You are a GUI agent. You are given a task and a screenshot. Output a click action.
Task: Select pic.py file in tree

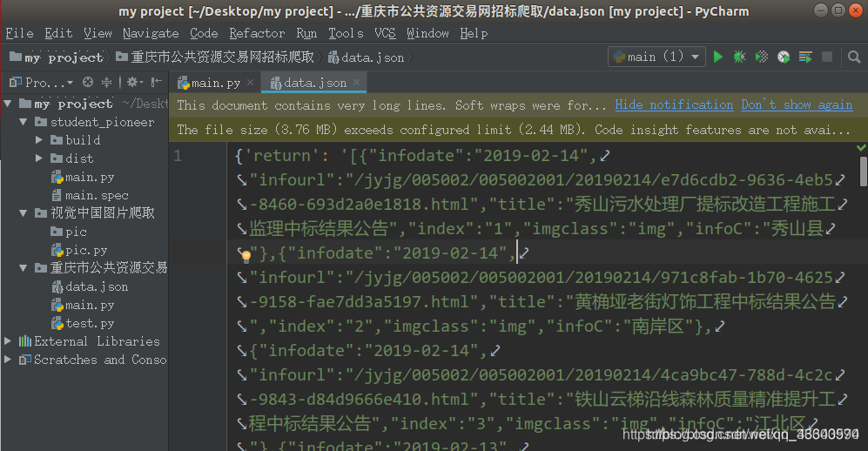(x=80, y=250)
